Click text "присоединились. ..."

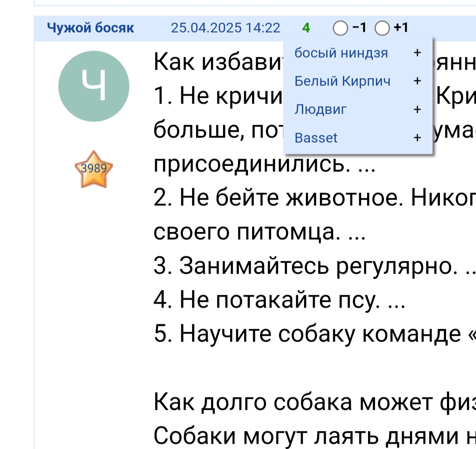pyautogui.click(x=264, y=164)
